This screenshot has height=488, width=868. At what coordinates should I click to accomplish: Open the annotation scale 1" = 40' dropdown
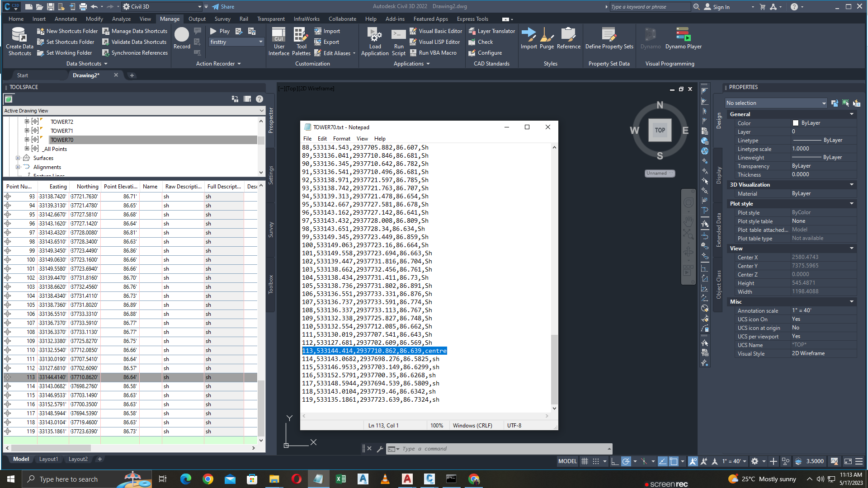[734, 461]
